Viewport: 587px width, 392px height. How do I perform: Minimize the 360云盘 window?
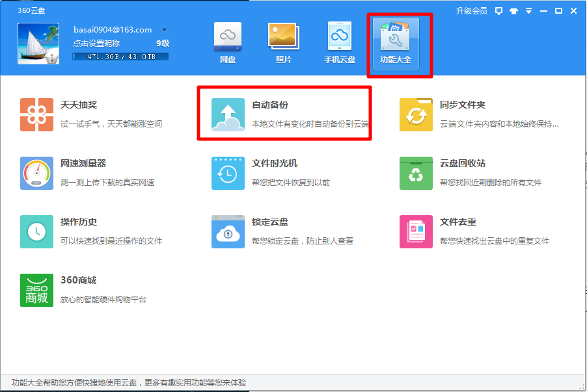(543, 11)
